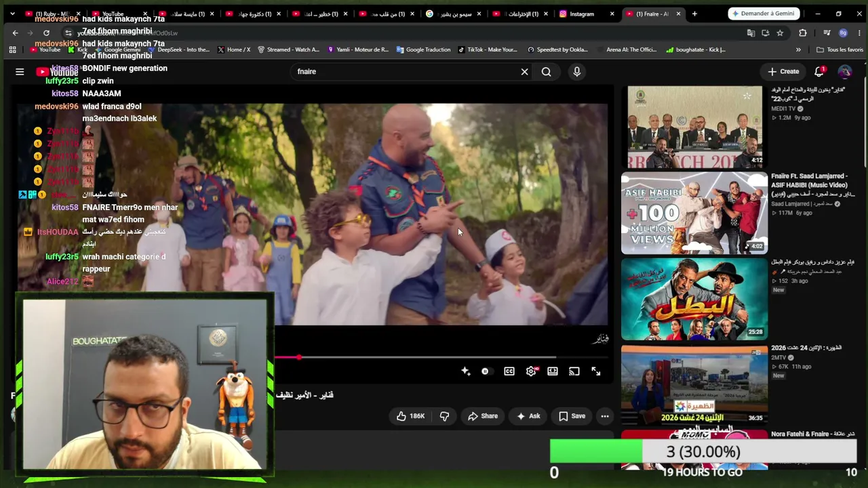Switch to the '(1) Ruby' browser tab
Image resolution: width=868 pixels, height=488 pixels.
(x=52, y=14)
